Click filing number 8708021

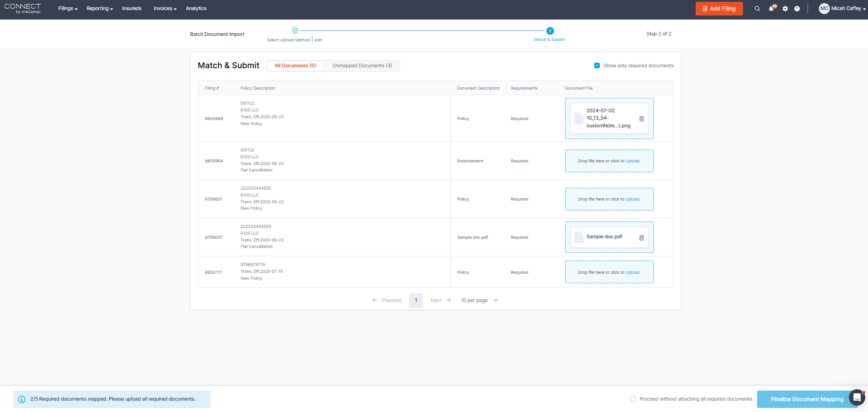point(213,199)
